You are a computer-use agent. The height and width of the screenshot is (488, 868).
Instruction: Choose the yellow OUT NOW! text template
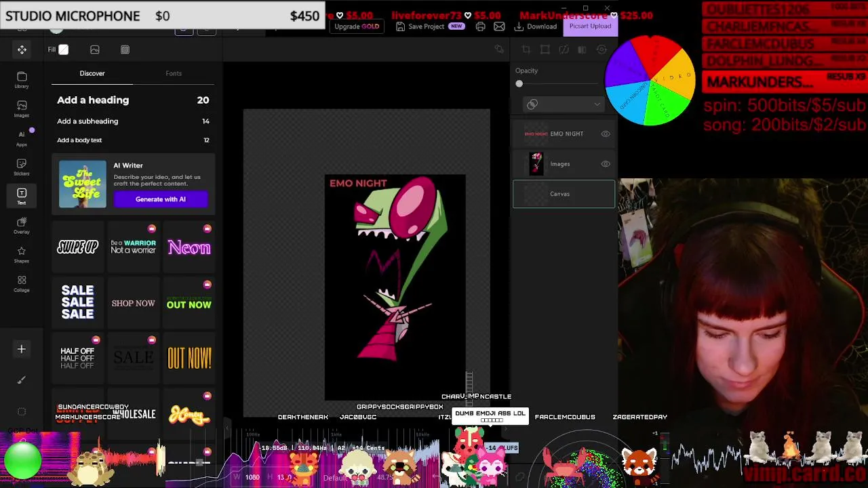(189, 359)
